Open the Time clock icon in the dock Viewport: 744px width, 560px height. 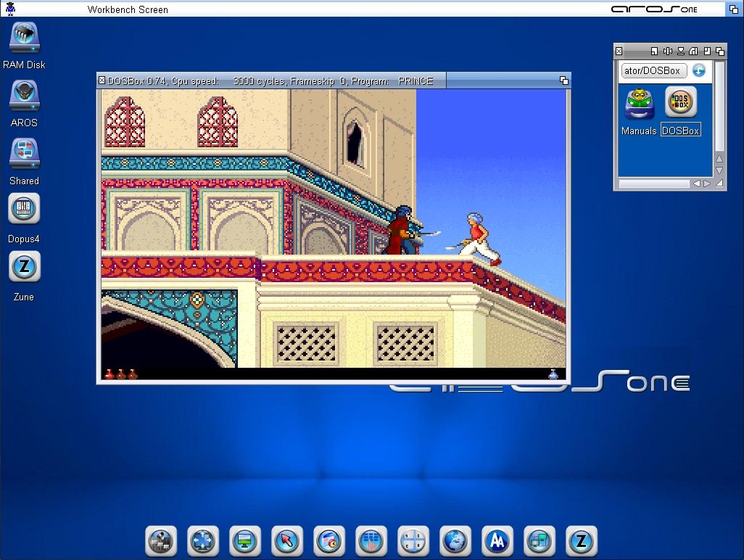[329, 541]
